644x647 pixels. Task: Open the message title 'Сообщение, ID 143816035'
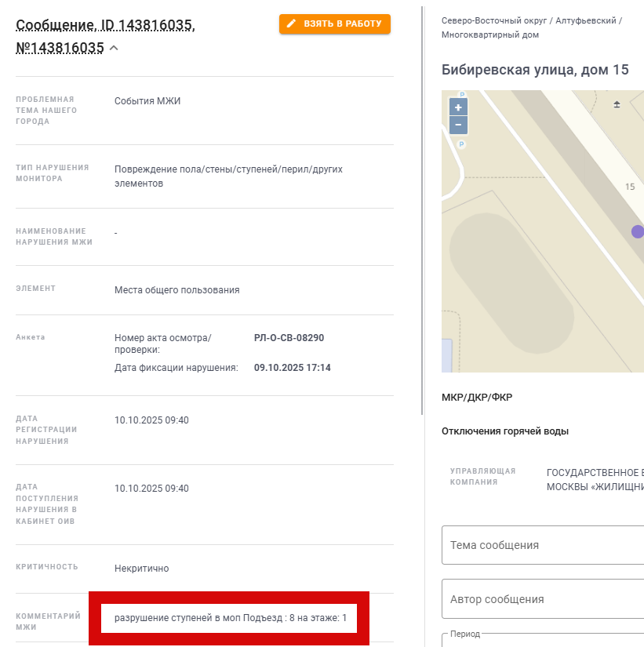coord(105,25)
